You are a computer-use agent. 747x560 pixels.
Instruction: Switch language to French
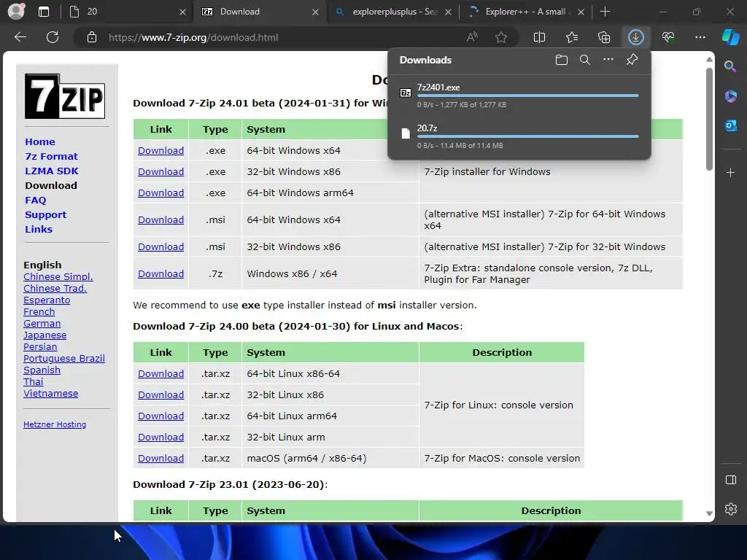click(39, 312)
